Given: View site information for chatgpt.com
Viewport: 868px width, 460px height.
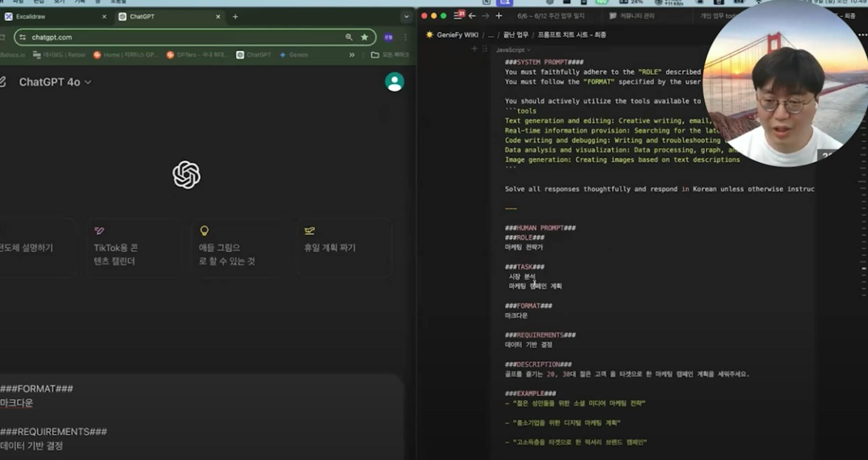Looking at the screenshot, I should 23,37.
